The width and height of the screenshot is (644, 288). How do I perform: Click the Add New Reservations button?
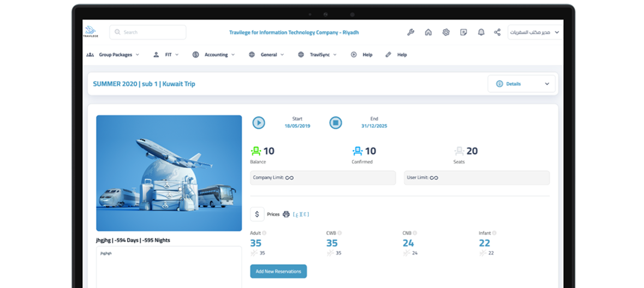click(278, 271)
